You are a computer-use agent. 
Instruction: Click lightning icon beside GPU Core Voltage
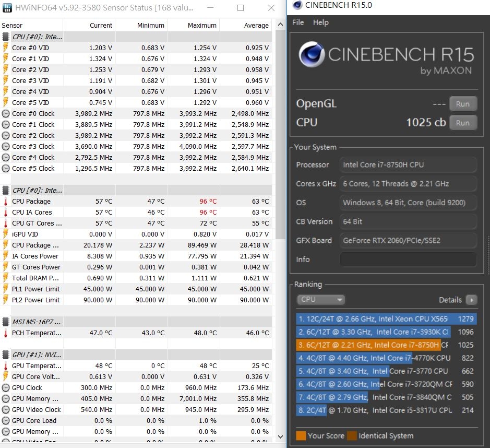coord(6,376)
